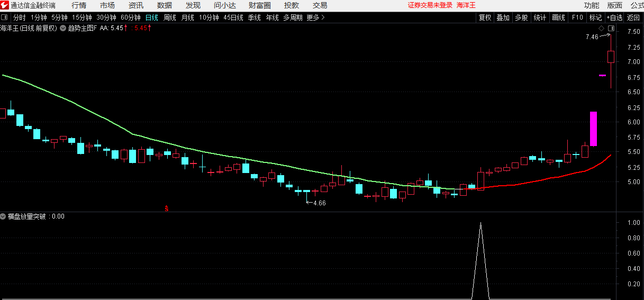644x300 pixels.
Task: Switch to 季线 quarterly period
Action: click(255, 17)
